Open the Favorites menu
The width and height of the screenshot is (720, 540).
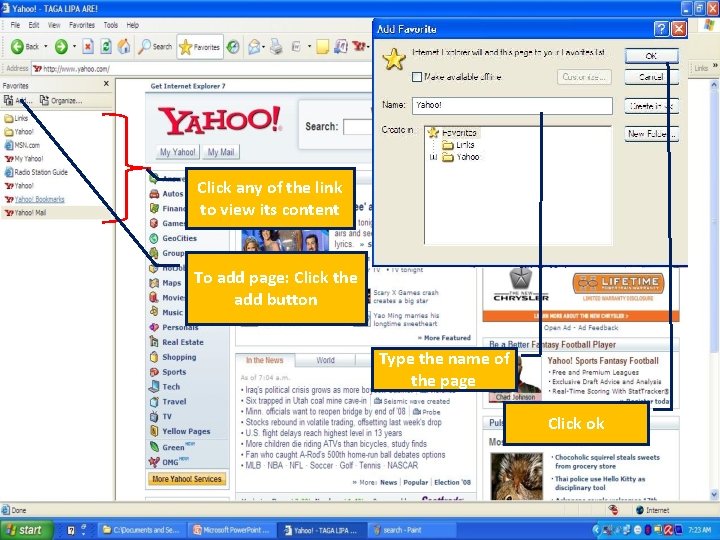coord(82,25)
